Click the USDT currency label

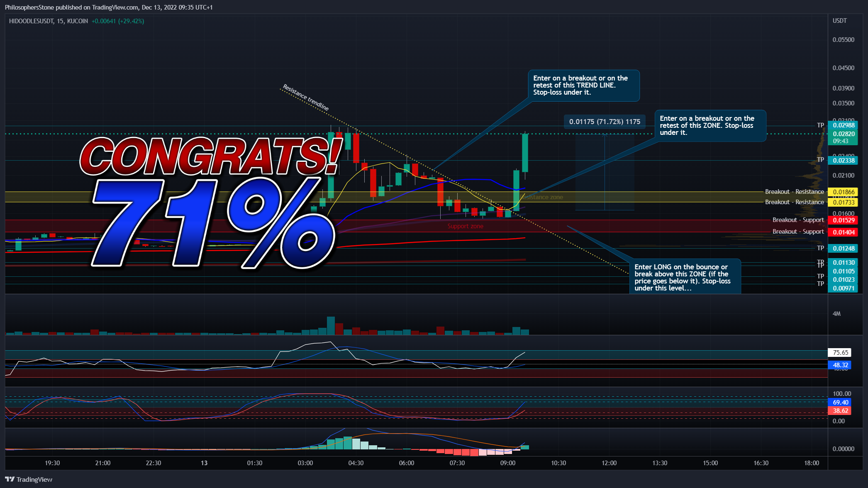point(840,21)
